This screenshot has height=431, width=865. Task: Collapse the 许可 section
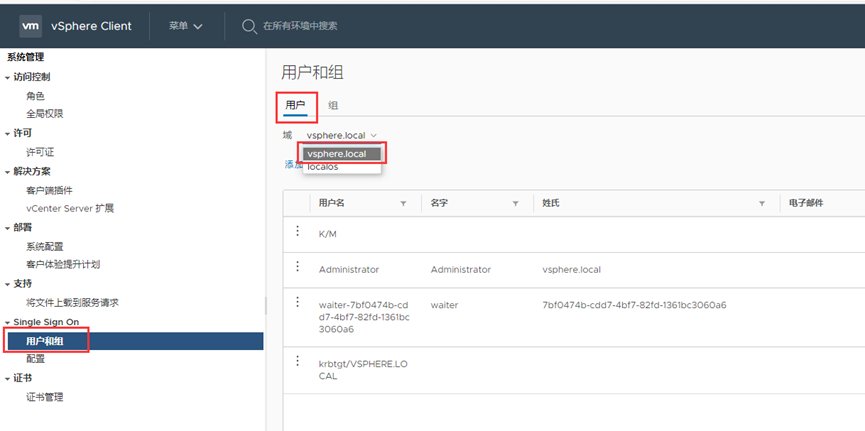7,134
